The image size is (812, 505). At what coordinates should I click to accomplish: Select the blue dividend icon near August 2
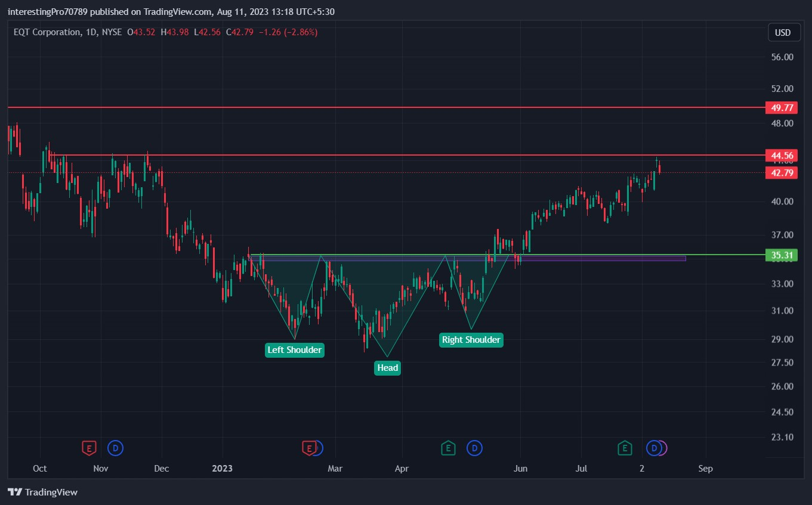654,448
